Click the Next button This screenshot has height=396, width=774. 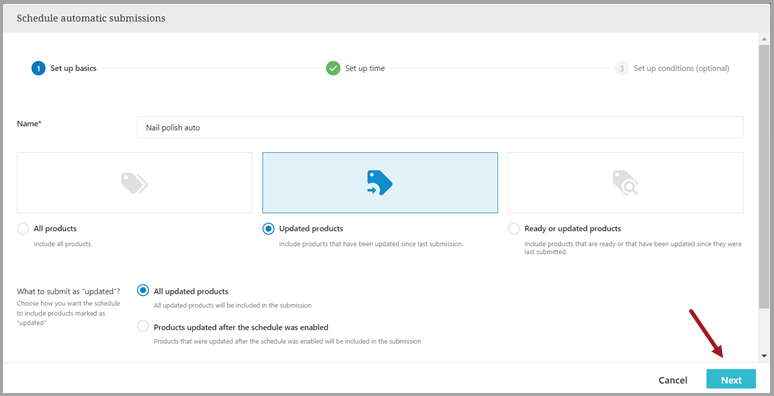point(731,380)
